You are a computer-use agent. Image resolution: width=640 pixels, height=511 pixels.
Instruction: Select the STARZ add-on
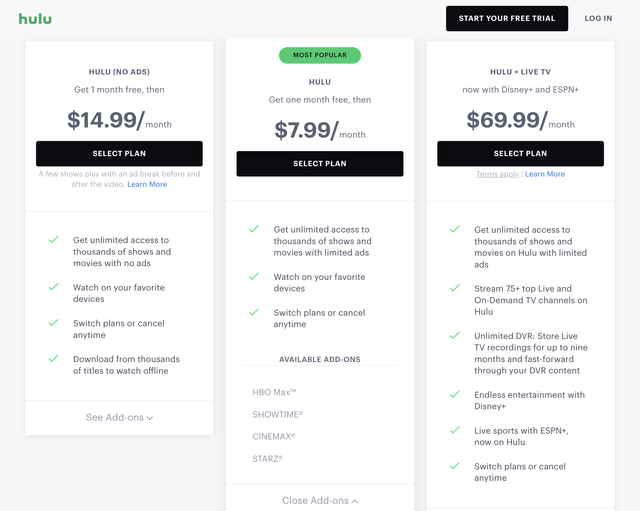click(267, 458)
